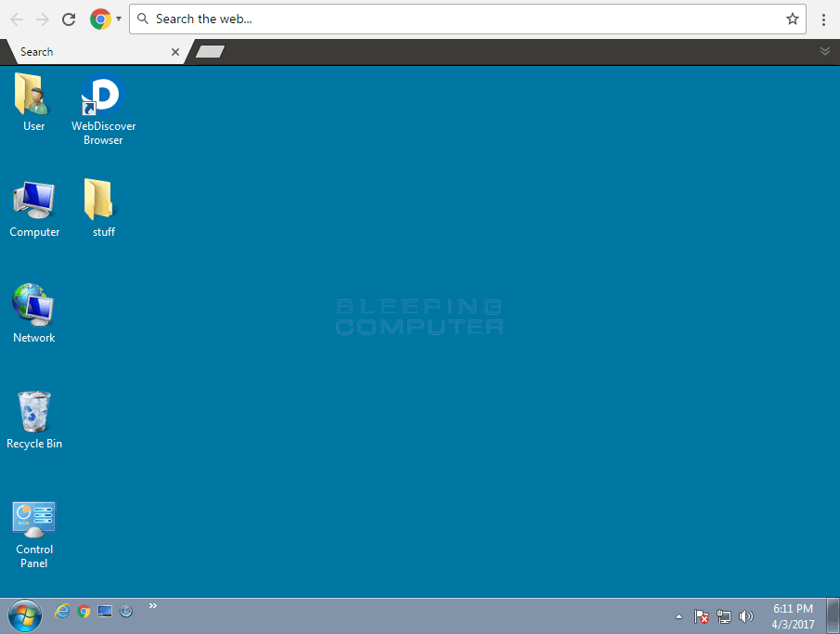Screen dimensions: 840x634
Task: Open the three-dot browser menu
Action: pyautogui.click(x=823, y=19)
